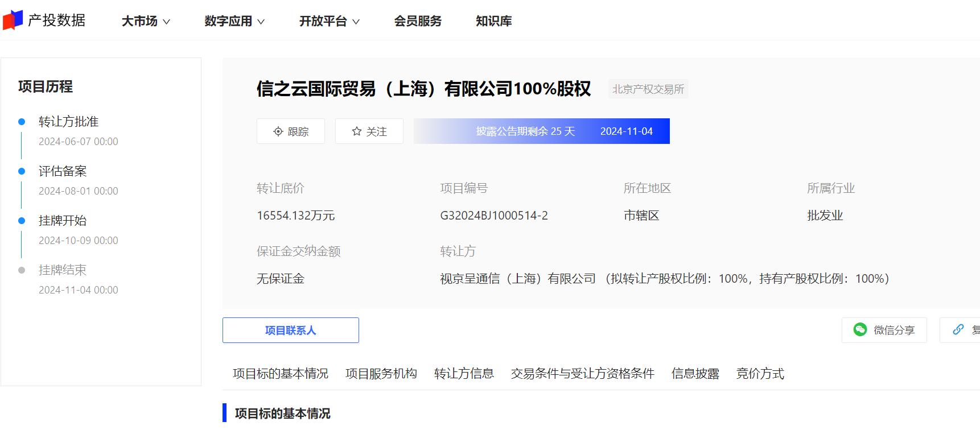Image resolution: width=980 pixels, height=434 pixels.
Task: Select the 转让方批准 timeline dot
Action: (22, 122)
